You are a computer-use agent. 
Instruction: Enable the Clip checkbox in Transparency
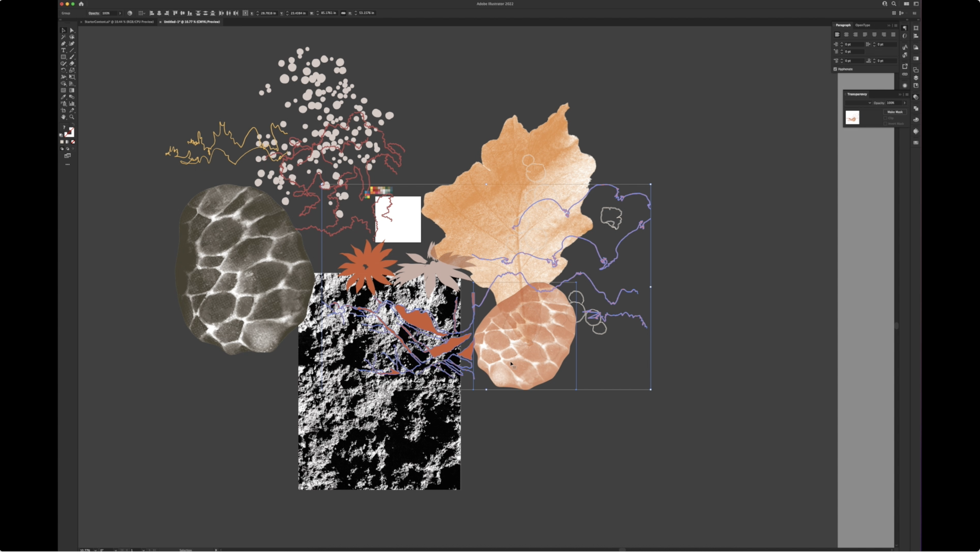885,118
